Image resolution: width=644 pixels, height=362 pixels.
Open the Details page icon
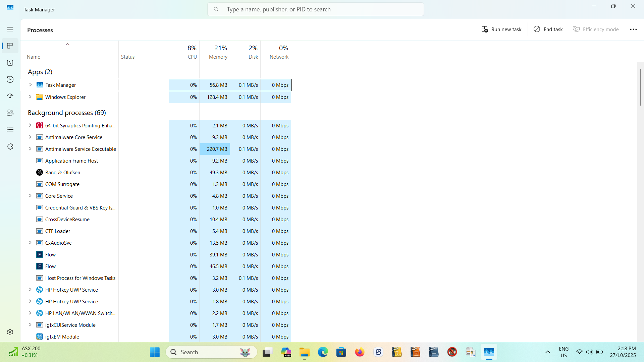pyautogui.click(x=10, y=130)
